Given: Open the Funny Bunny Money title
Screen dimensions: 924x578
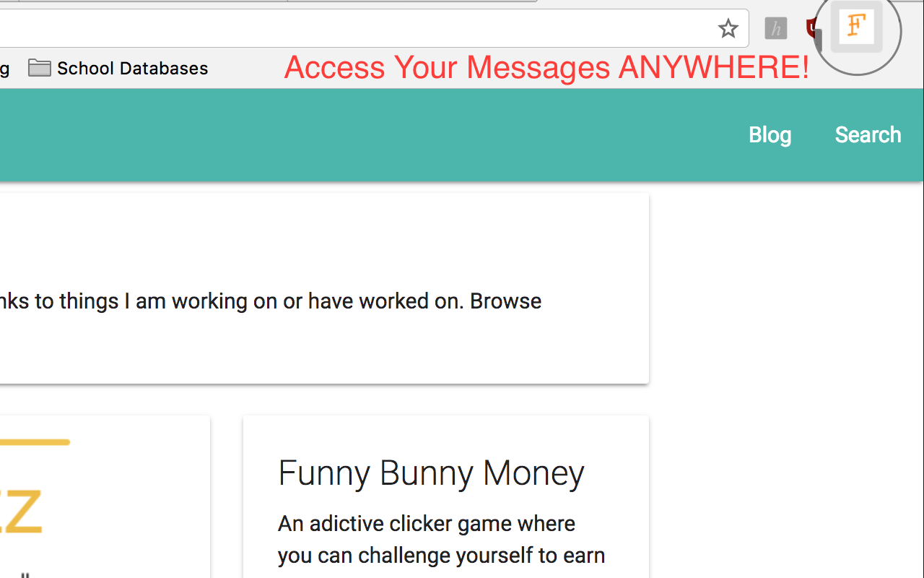Looking at the screenshot, I should (x=431, y=473).
